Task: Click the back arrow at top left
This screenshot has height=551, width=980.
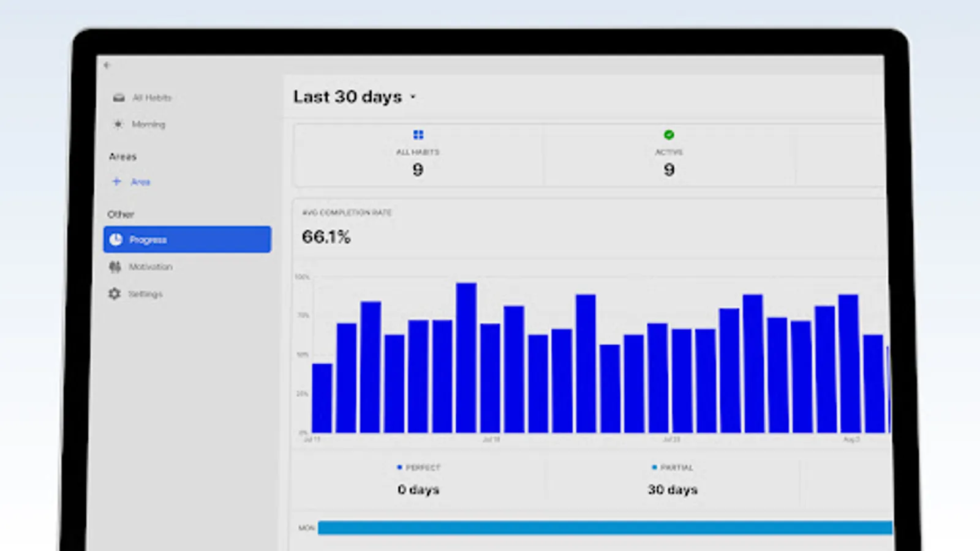Action: (x=107, y=65)
